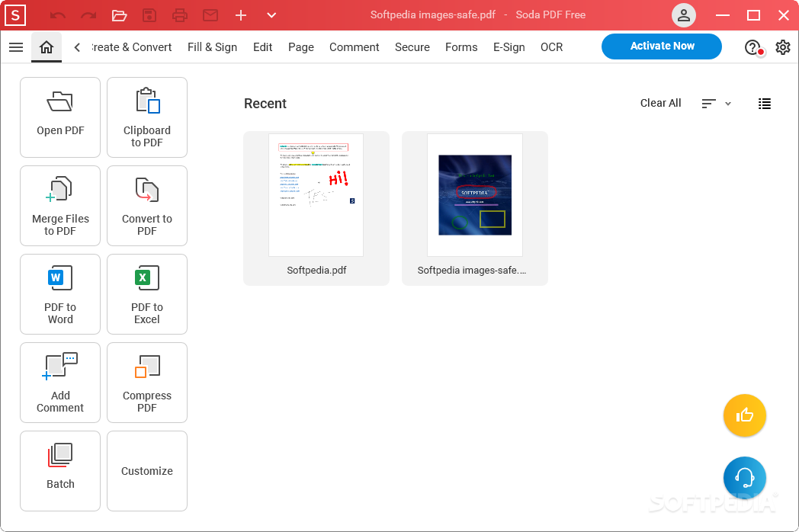Click Clear All recent files

click(660, 104)
